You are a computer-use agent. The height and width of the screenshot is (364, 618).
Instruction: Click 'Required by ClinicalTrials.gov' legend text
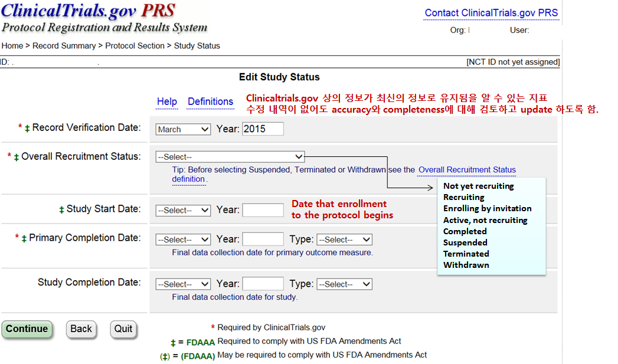pyautogui.click(x=271, y=327)
